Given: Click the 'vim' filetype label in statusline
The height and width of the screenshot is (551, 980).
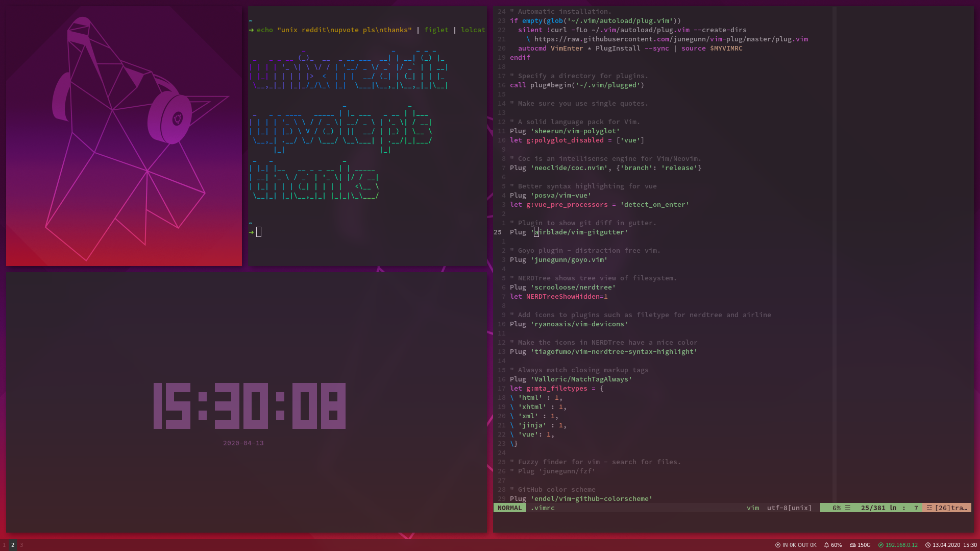Looking at the screenshot, I should pos(753,508).
